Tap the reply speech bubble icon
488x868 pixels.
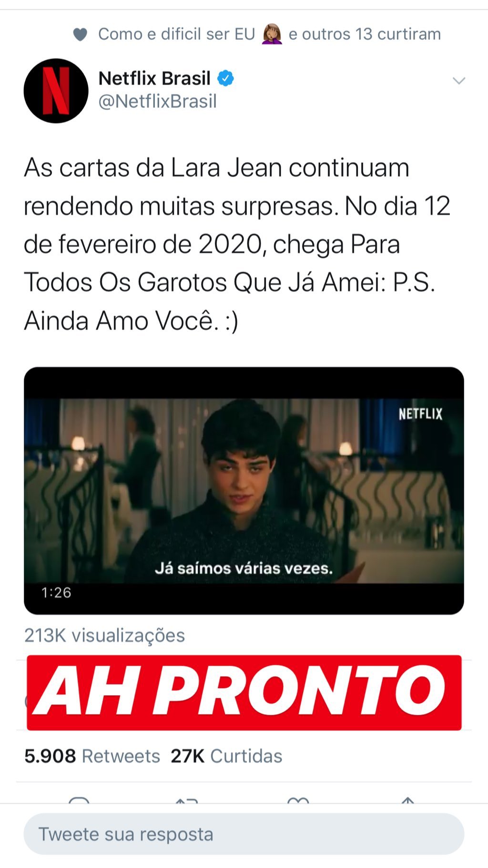point(79,800)
